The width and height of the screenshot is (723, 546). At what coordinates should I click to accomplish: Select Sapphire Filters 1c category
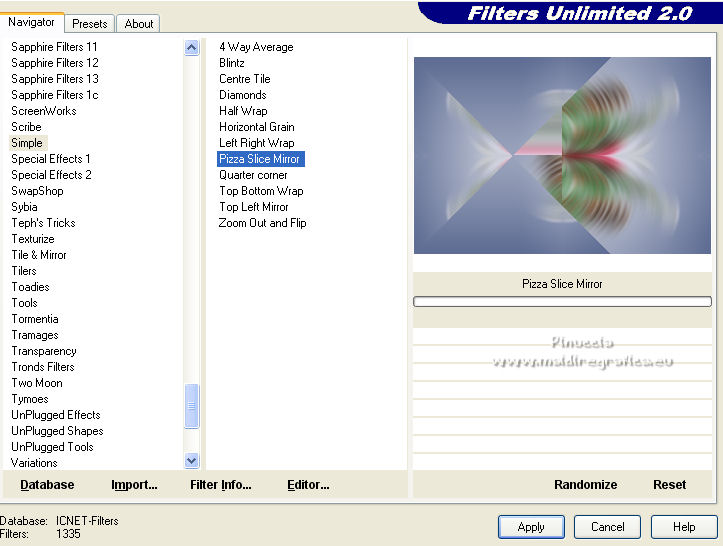[x=54, y=95]
